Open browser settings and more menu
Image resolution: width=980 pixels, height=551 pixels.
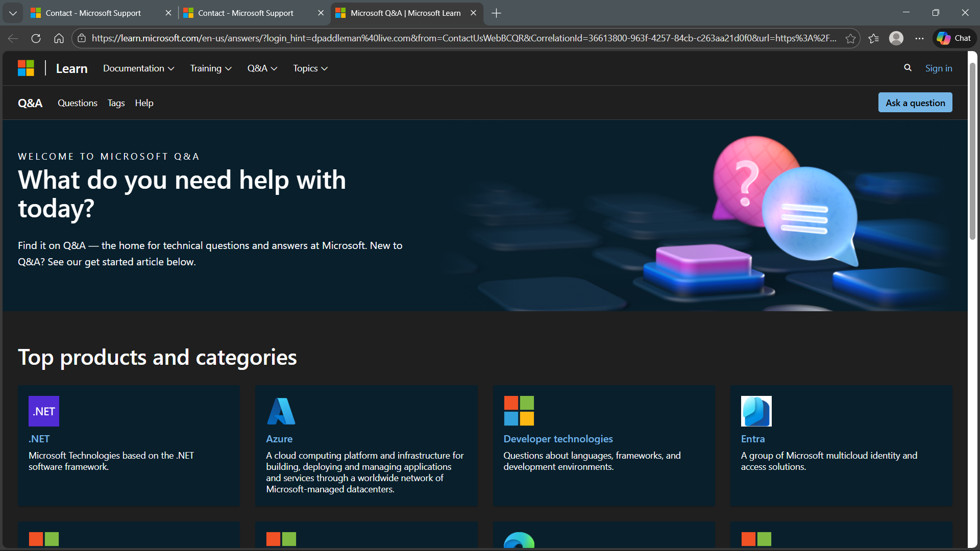click(x=919, y=38)
